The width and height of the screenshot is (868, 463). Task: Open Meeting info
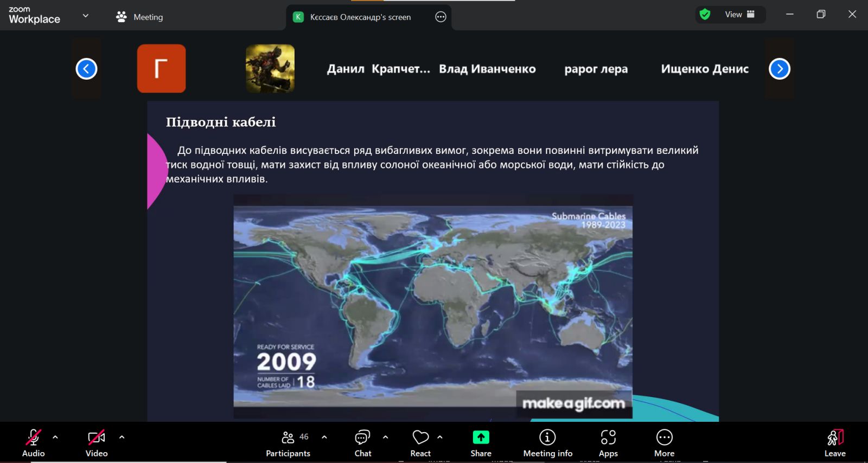coord(547,443)
